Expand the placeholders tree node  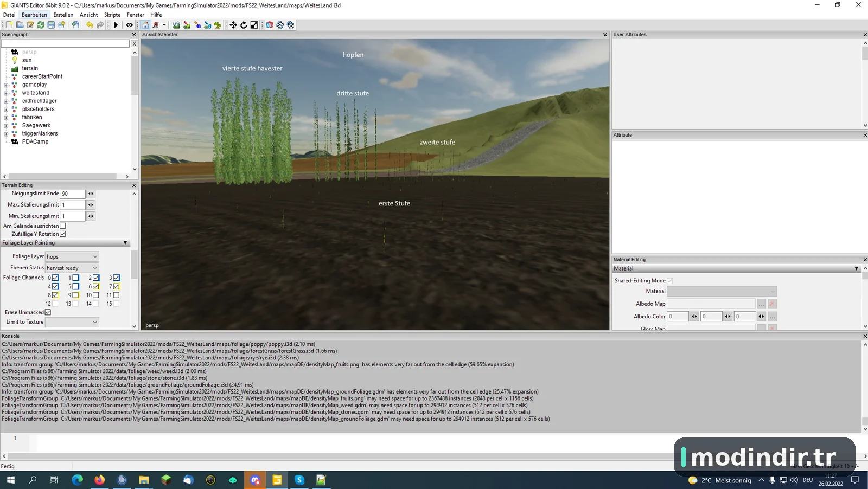pyautogui.click(x=6, y=109)
